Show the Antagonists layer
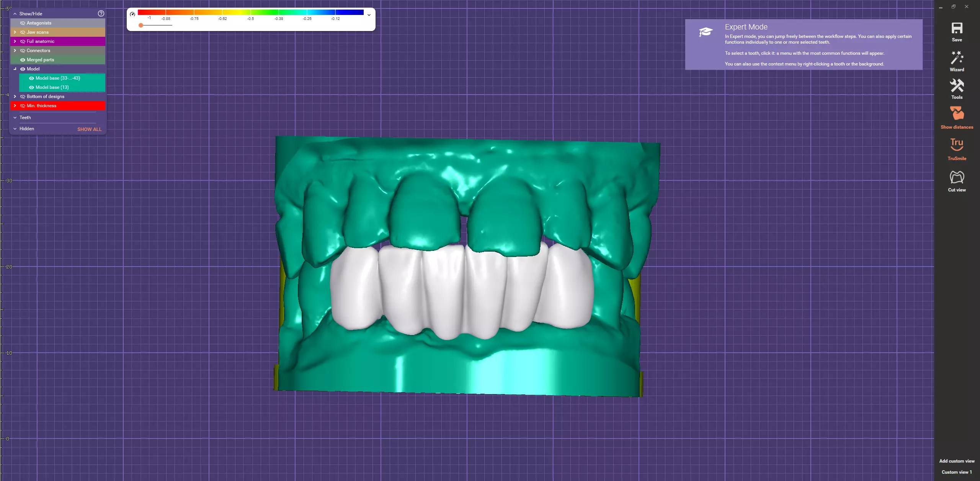Screen dimensions: 980x481 [x=23, y=23]
